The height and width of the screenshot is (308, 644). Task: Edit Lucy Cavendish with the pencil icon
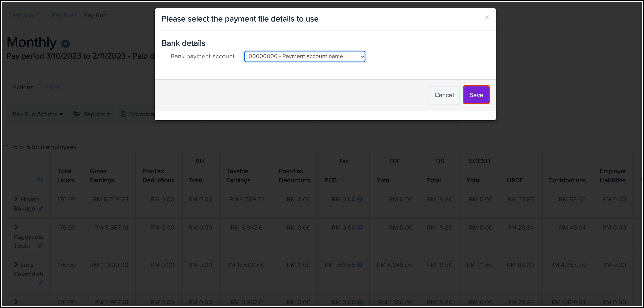pos(41,283)
